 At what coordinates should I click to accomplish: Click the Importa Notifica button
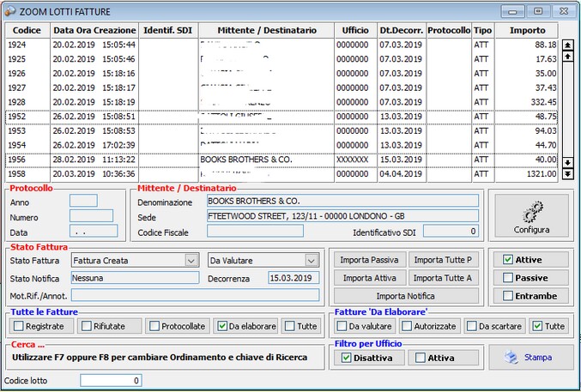(x=406, y=296)
